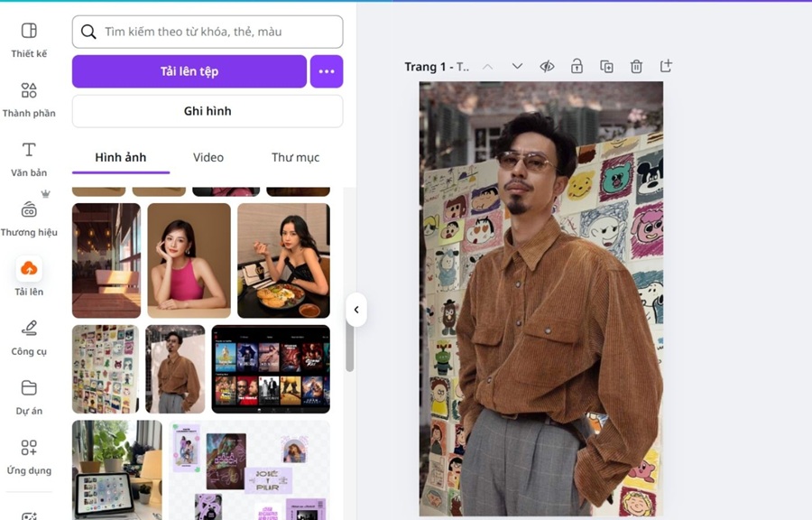Switch to the Thư mục tab
The height and width of the screenshot is (520, 812).
click(295, 157)
